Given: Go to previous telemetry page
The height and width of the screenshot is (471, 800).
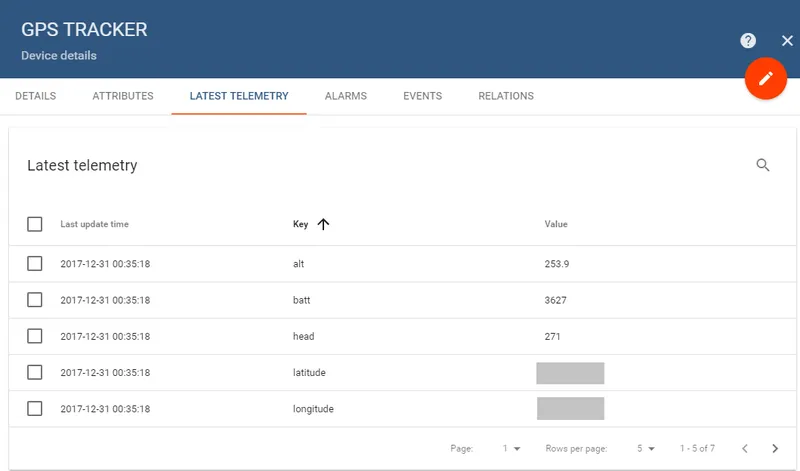Looking at the screenshot, I should click(x=744, y=449).
